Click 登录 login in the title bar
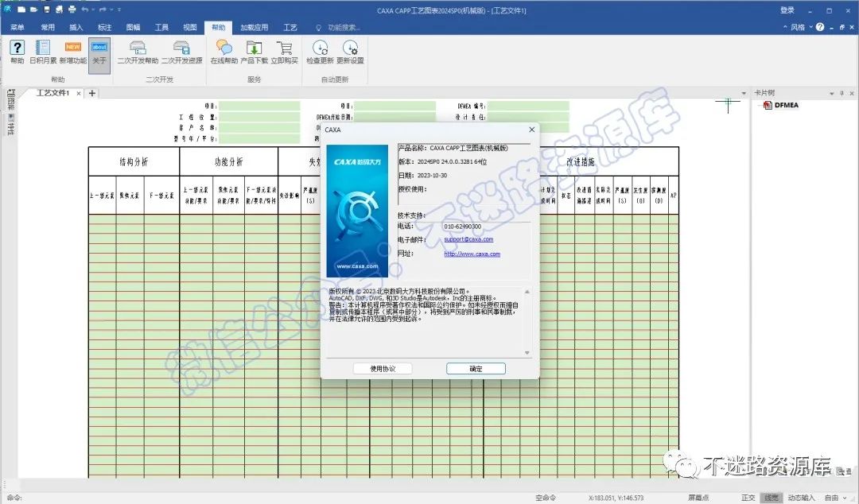Screen dimensions: 859x504 point(787,10)
